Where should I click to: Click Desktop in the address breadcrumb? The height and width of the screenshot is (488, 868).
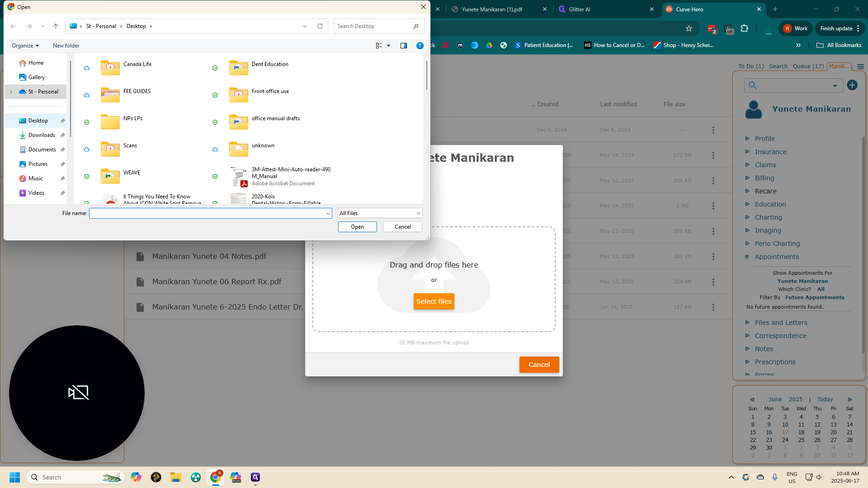(x=136, y=26)
